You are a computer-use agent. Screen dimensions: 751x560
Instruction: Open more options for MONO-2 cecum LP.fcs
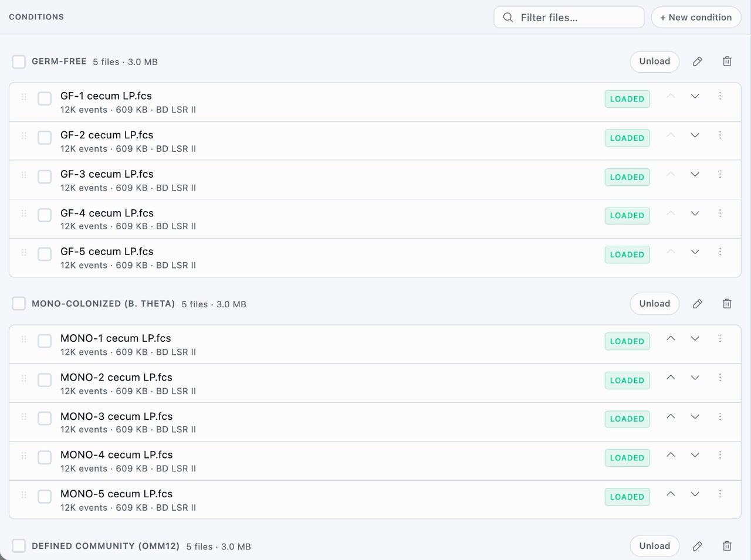(x=720, y=378)
